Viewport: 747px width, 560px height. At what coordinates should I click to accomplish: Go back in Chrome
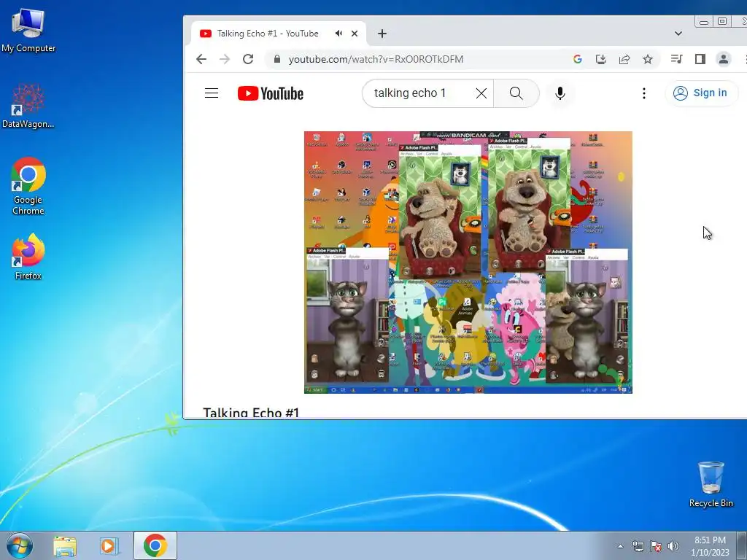[x=201, y=59]
